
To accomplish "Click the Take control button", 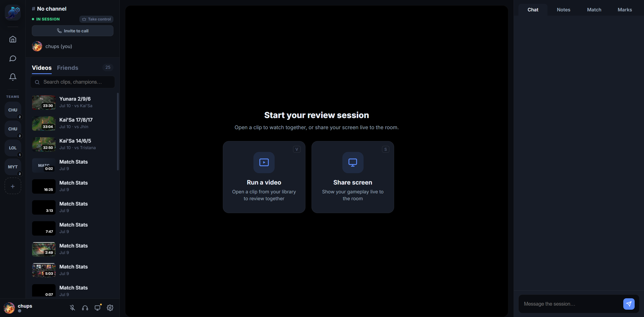I will tap(96, 19).
